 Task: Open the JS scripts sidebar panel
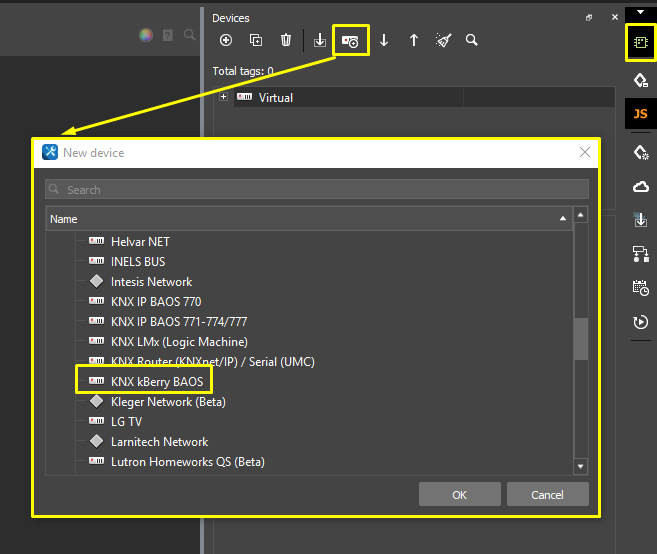point(640,114)
